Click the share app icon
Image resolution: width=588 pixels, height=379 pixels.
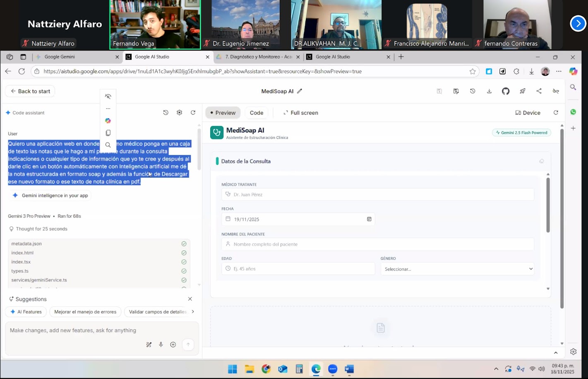click(539, 91)
